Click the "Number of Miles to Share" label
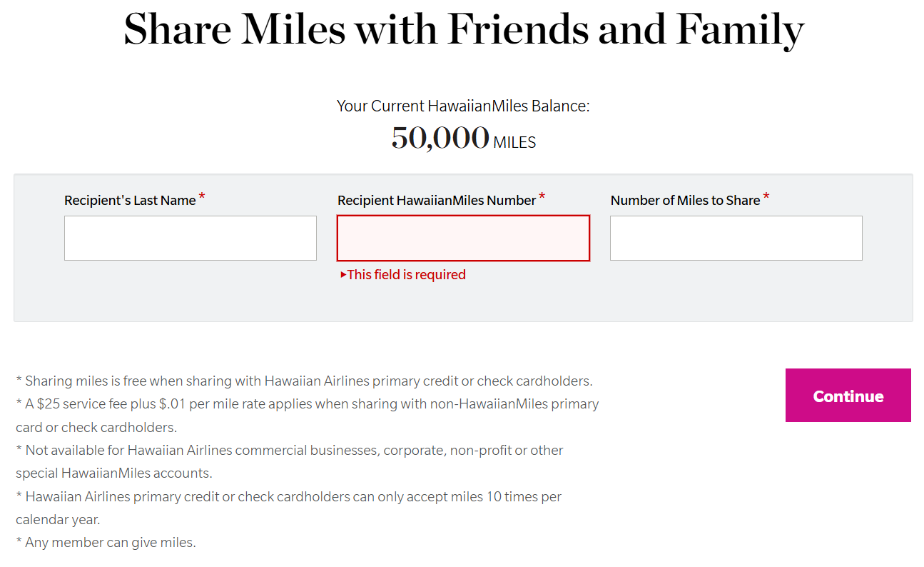924x567 pixels. click(x=685, y=201)
